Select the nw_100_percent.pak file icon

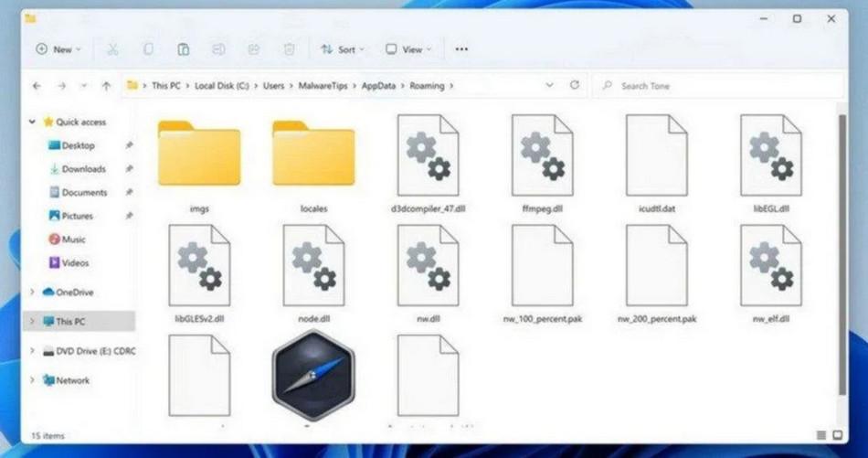coord(543,265)
